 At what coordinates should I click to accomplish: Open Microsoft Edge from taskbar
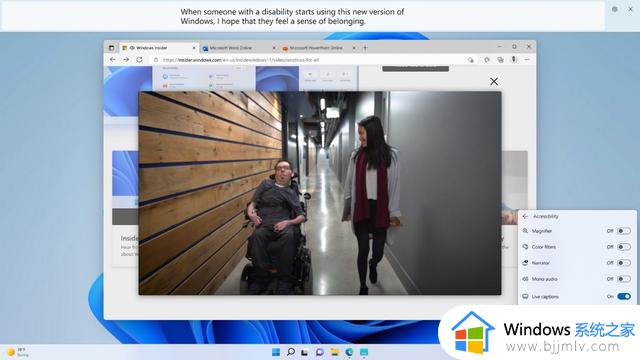click(x=349, y=352)
